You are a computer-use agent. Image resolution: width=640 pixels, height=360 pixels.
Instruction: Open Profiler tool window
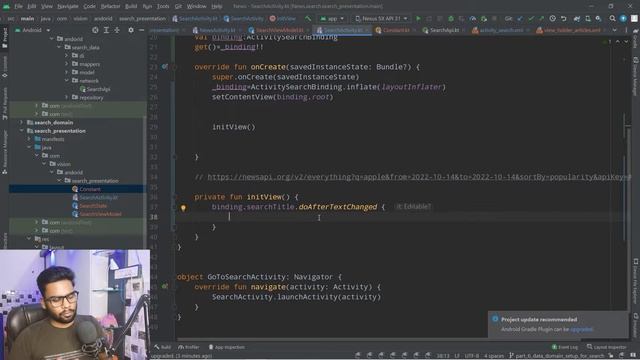click(189, 347)
